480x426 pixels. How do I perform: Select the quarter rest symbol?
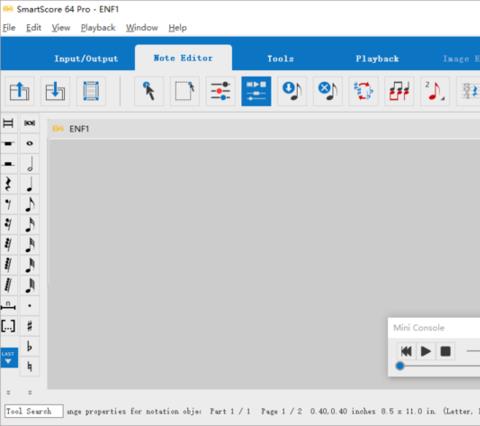coord(8,184)
